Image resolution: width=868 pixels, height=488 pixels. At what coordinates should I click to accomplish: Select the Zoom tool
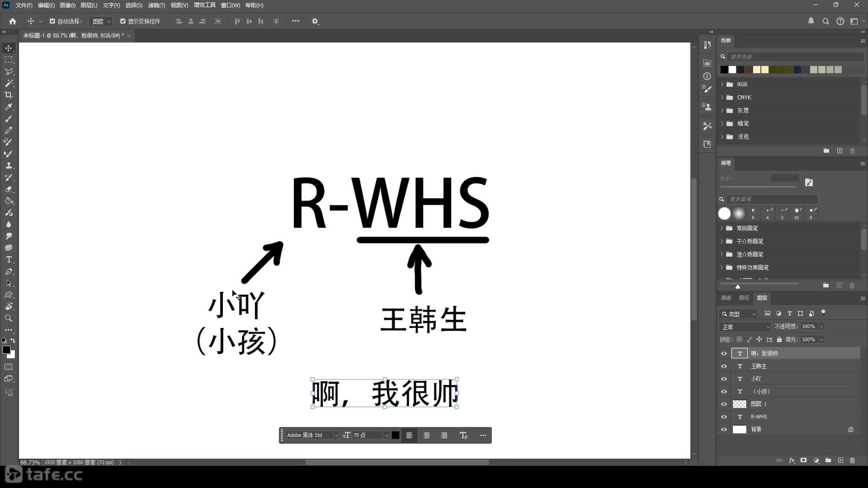9,319
